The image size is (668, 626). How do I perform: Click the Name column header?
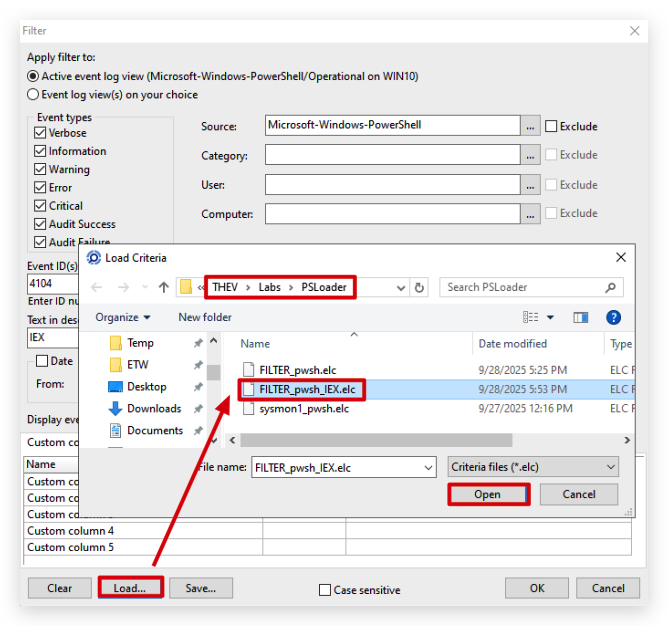(255, 344)
